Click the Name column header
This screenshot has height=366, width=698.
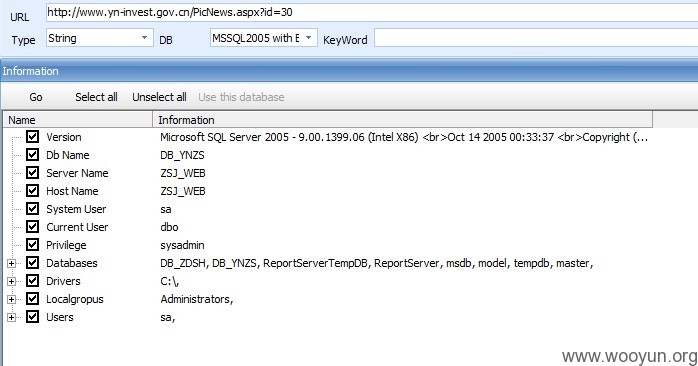pos(78,120)
